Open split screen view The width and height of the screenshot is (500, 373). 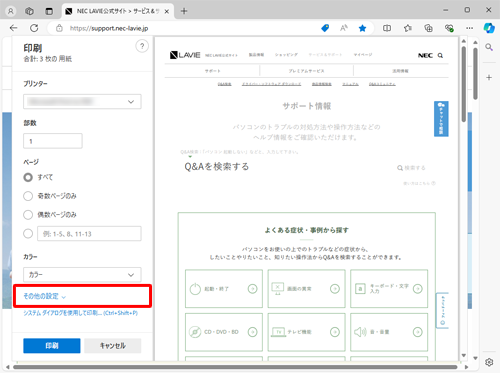[387, 28]
